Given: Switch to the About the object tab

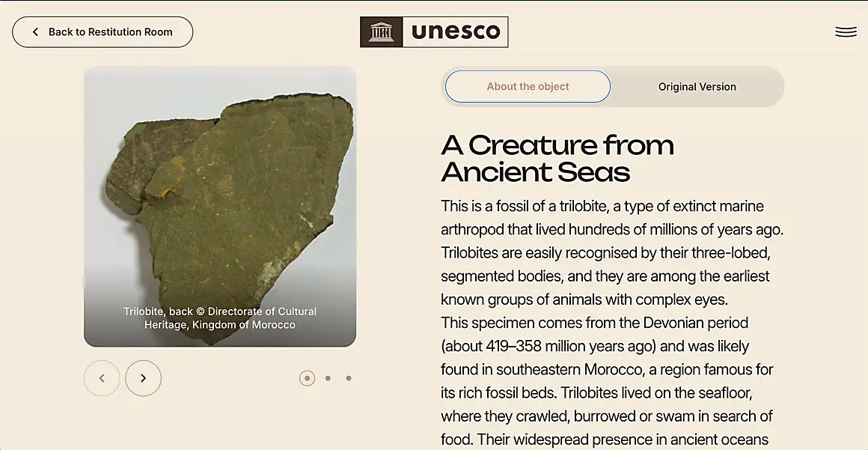Looking at the screenshot, I should 528,87.
